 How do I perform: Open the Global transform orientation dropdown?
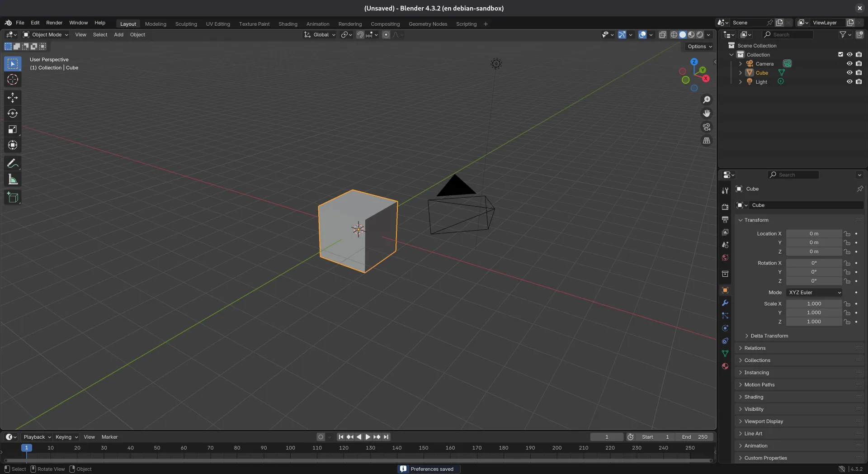click(320, 35)
